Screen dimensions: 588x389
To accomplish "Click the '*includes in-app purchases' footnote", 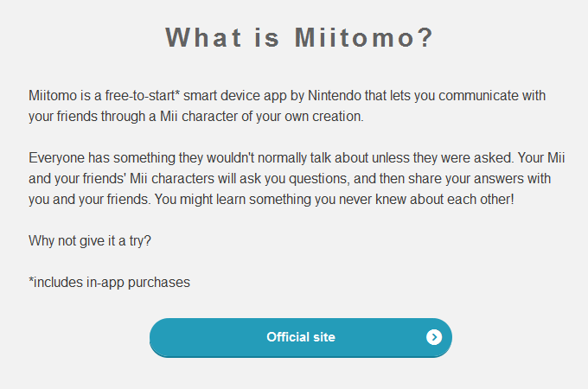I will 110,282.
